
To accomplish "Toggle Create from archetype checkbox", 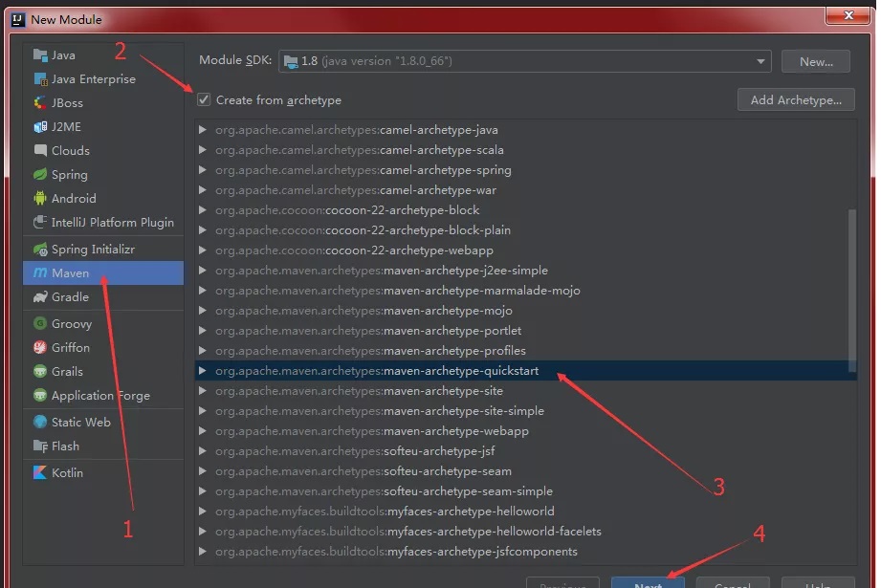I will [x=204, y=100].
